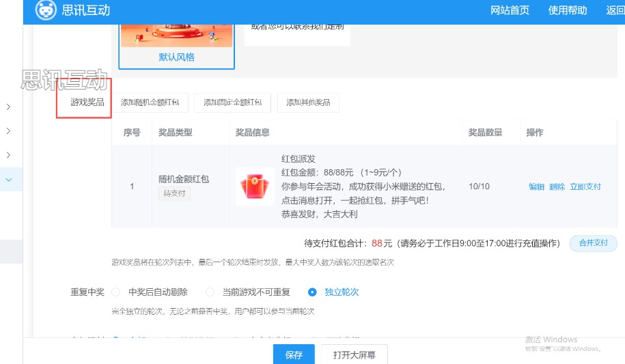Expand the first sidebar chevron arrow
The width and height of the screenshot is (625, 364).
click(8, 107)
